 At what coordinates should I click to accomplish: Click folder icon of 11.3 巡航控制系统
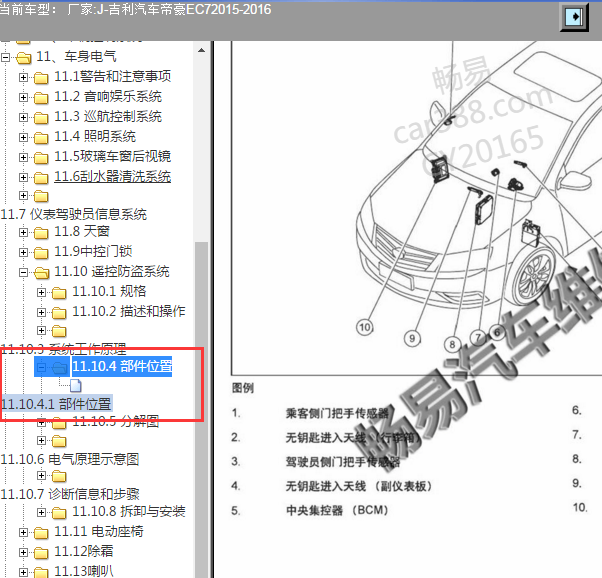41,118
